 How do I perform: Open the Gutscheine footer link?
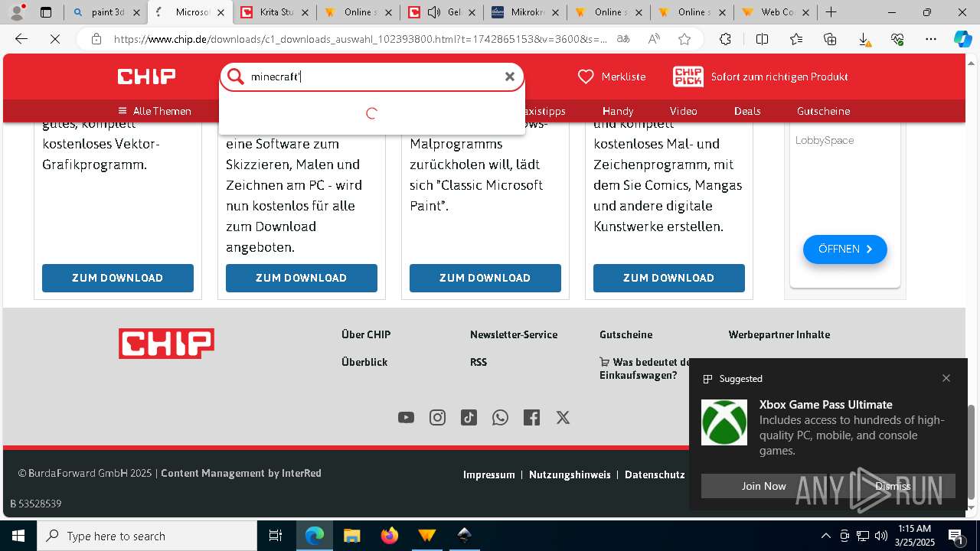click(x=626, y=334)
